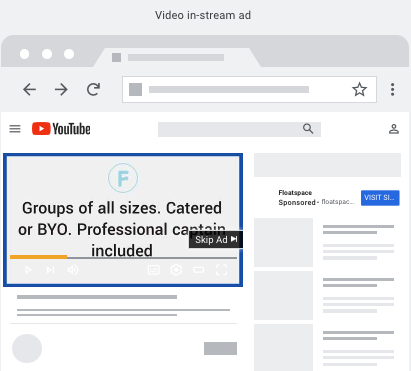Bookmark the page with the star icon
The image size is (411, 371).
(359, 89)
